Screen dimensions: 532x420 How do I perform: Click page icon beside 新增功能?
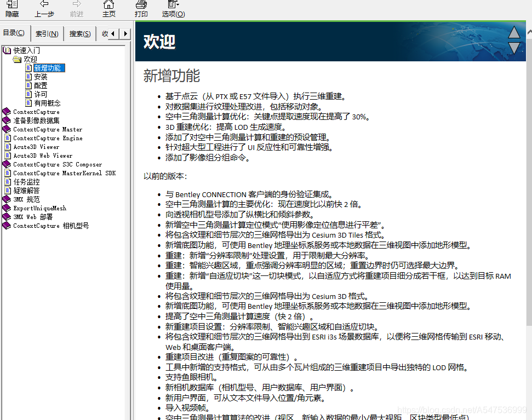[29, 68]
